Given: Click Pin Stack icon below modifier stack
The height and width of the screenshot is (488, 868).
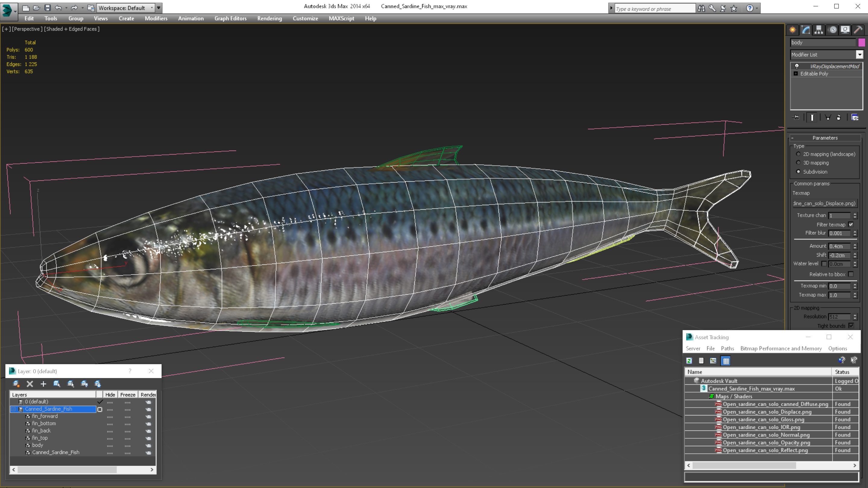Looking at the screenshot, I should click(x=796, y=117).
